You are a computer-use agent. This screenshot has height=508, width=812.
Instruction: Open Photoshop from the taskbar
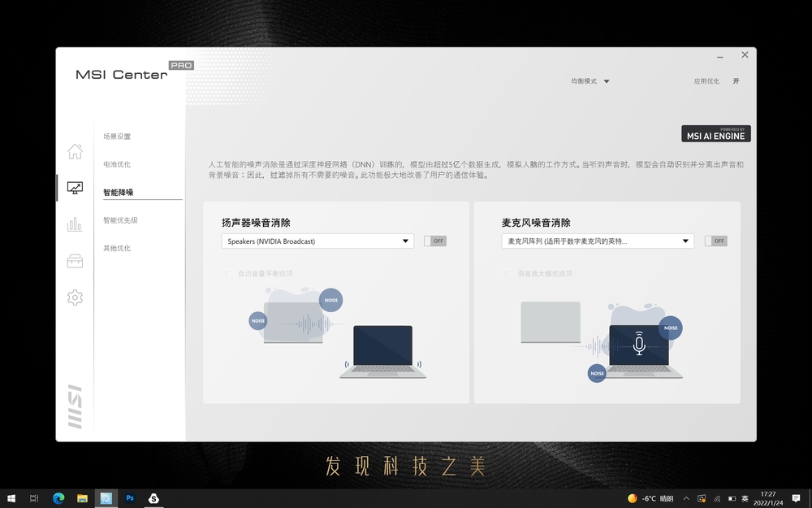[130, 498]
